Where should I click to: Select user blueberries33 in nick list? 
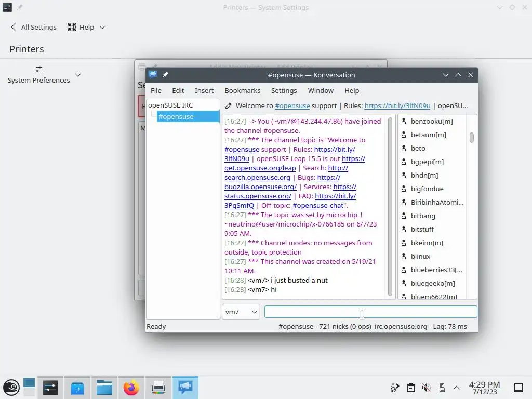click(x=436, y=270)
